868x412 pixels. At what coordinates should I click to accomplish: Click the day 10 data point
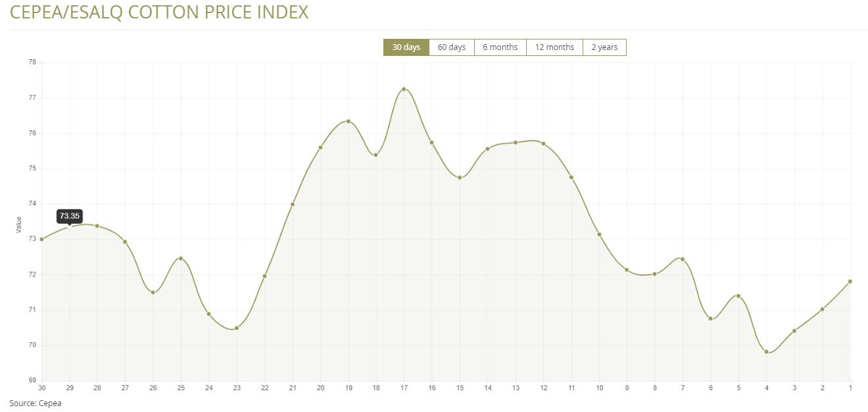point(599,234)
